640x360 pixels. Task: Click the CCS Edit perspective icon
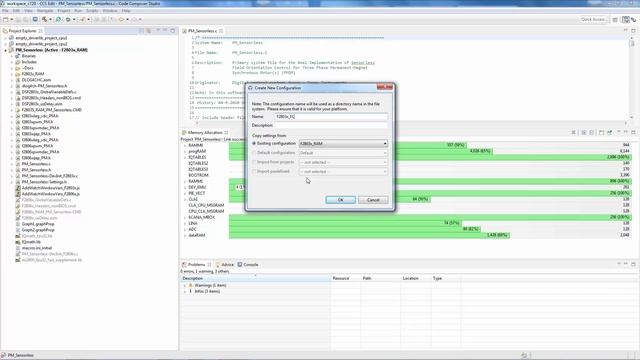pyautogui.click(x=625, y=19)
